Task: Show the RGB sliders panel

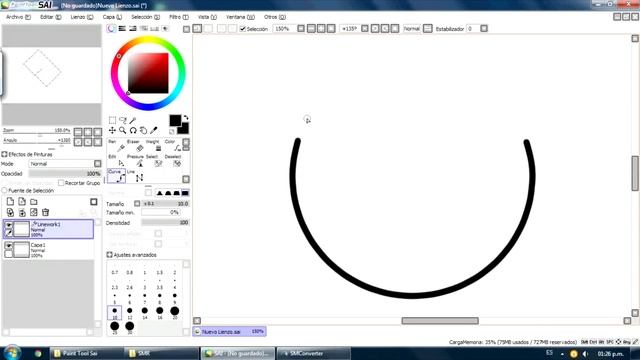Action: pos(122,29)
